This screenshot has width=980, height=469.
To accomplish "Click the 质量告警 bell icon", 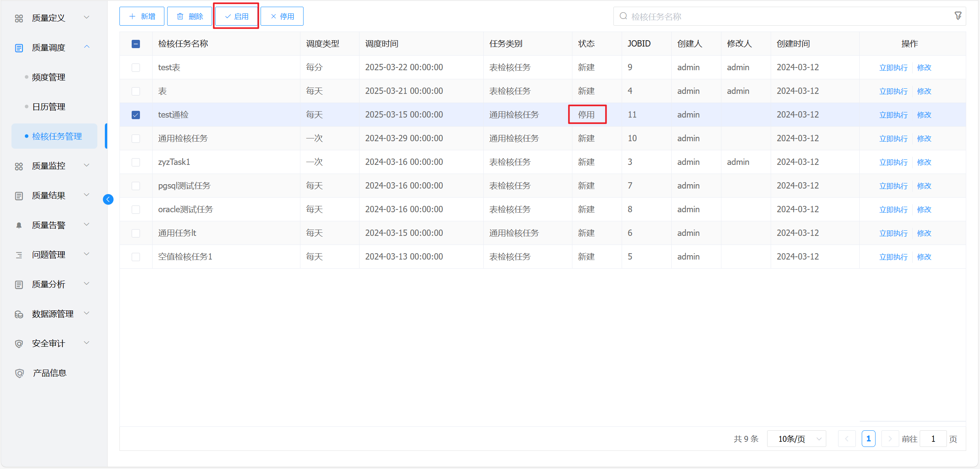I will tap(19, 225).
